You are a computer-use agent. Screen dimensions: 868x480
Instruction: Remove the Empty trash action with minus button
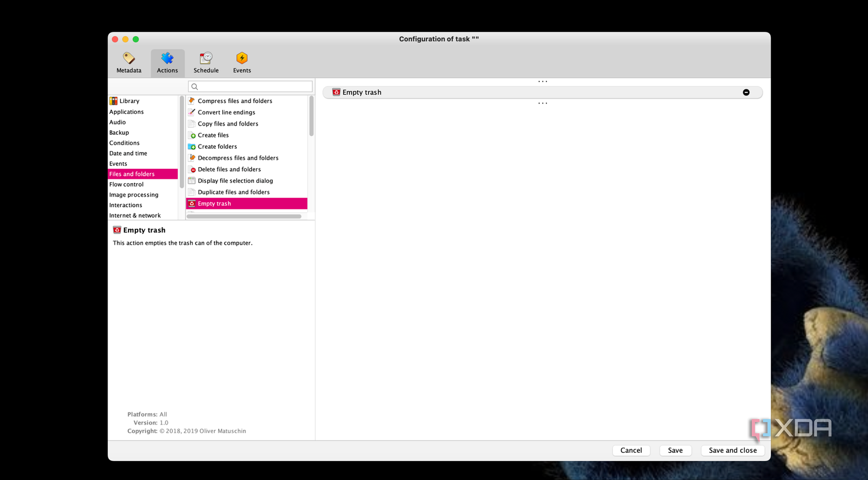(746, 93)
